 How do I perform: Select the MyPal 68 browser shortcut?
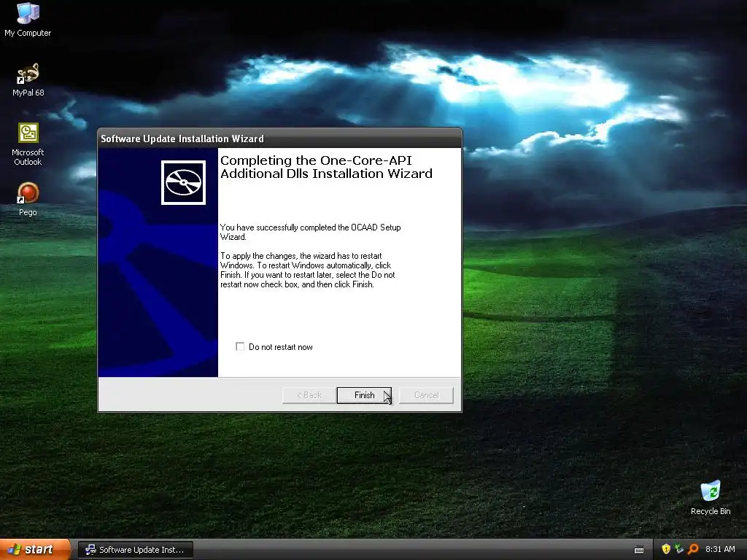click(28, 80)
